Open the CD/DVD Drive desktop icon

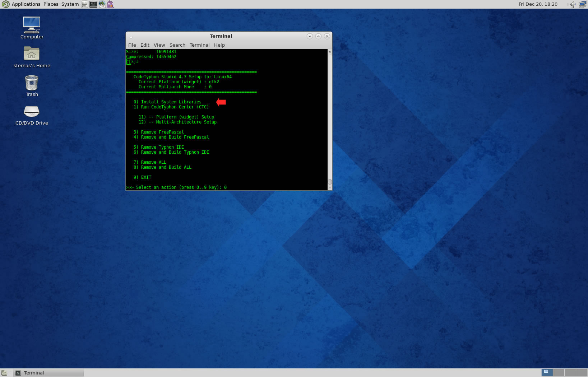point(32,115)
